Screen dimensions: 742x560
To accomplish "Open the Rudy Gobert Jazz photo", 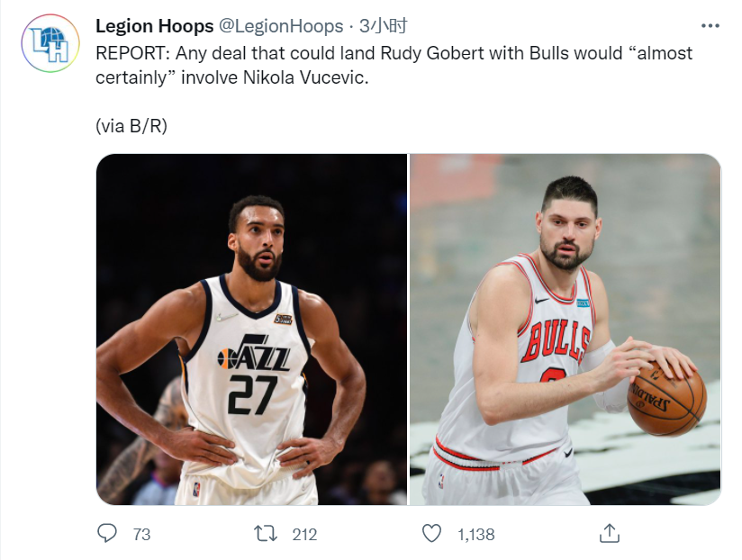I will [251, 330].
